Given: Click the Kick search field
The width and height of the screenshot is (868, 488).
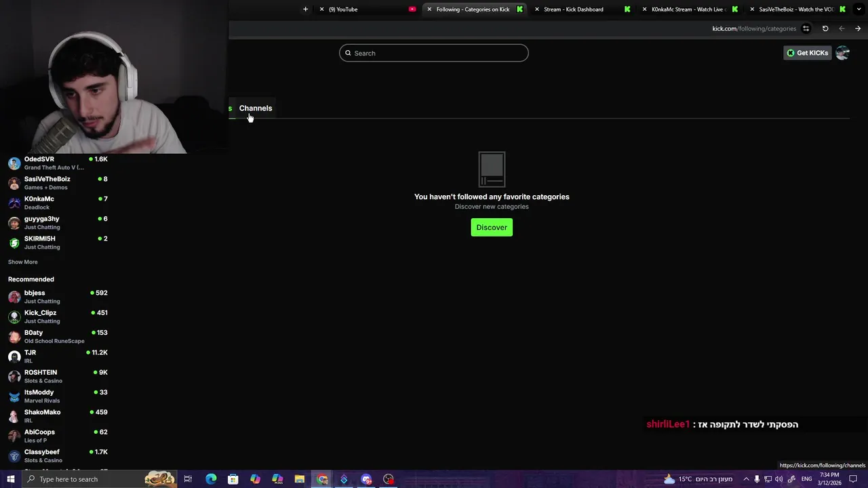Looking at the screenshot, I should tap(434, 53).
